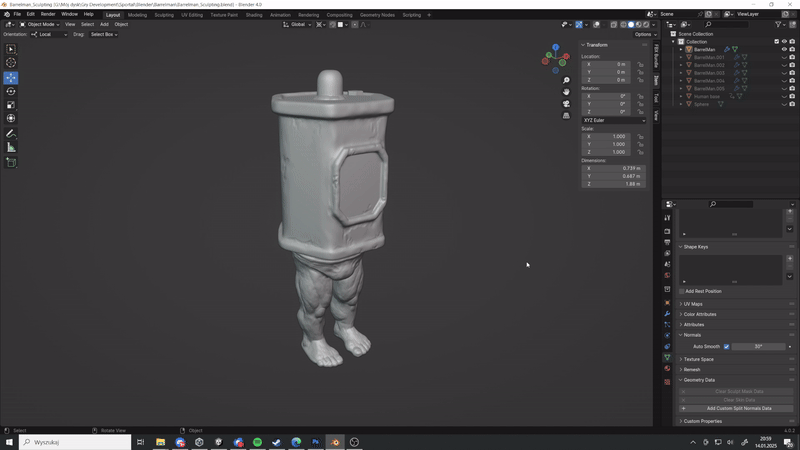Select the Move tool in toolbar
800x450 pixels.
tap(11, 78)
